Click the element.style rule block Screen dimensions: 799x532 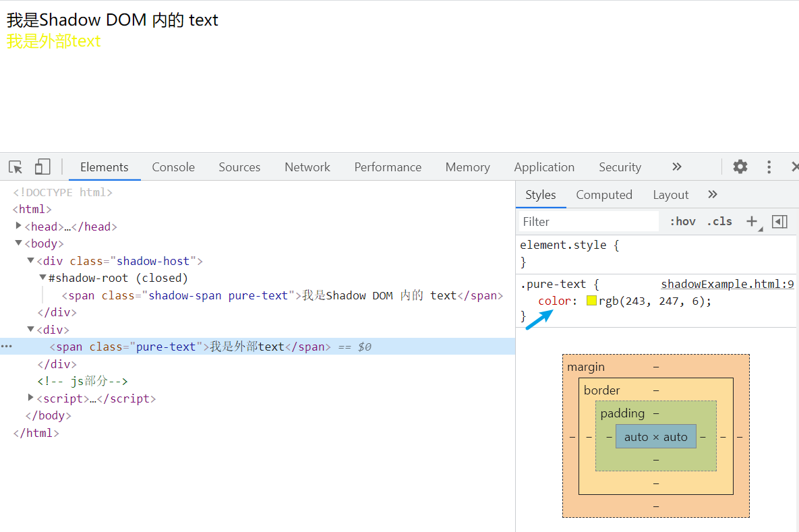656,254
